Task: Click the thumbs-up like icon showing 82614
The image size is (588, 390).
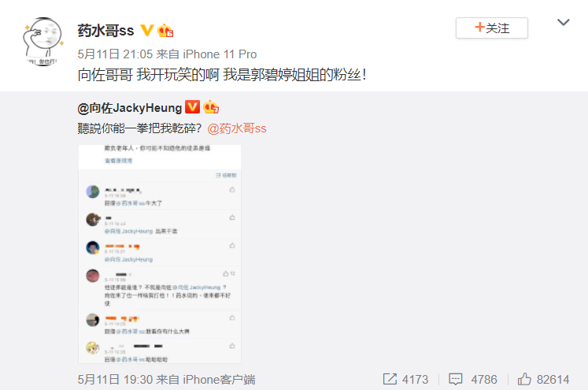Action: 524,379
